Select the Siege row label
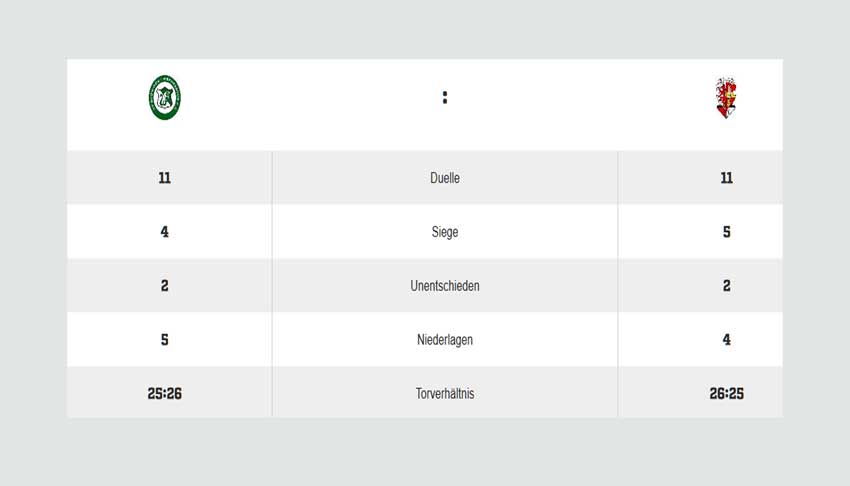The height and width of the screenshot is (486, 850). pyautogui.click(x=445, y=232)
